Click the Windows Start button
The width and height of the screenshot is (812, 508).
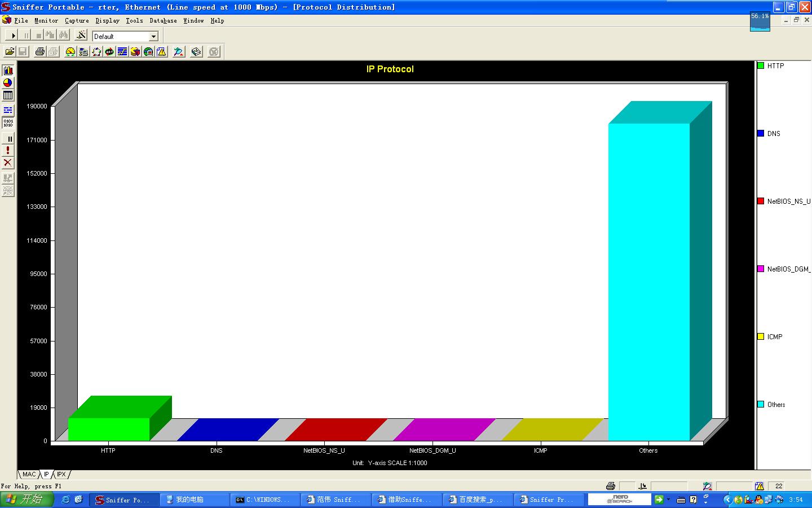27,500
